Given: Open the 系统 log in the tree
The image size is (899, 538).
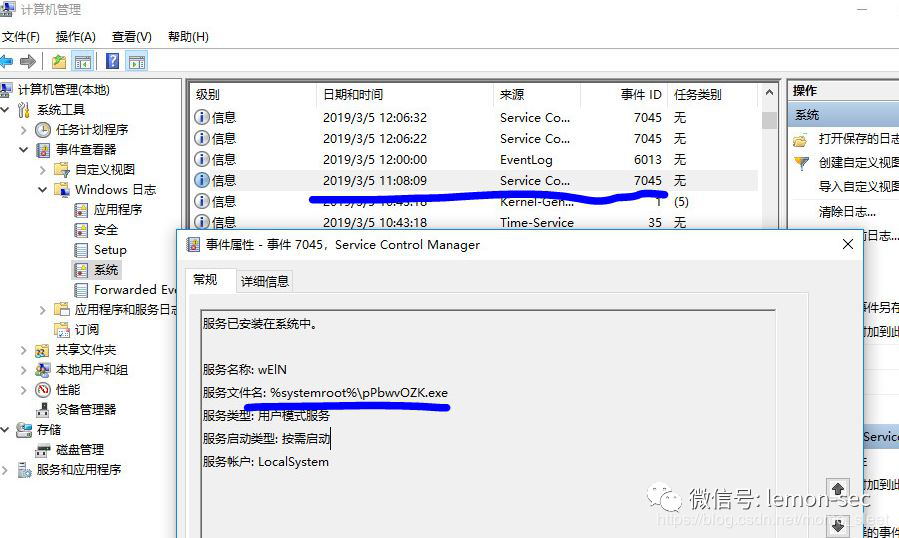Looking at the screenshot, I should [x=106, y=270].
